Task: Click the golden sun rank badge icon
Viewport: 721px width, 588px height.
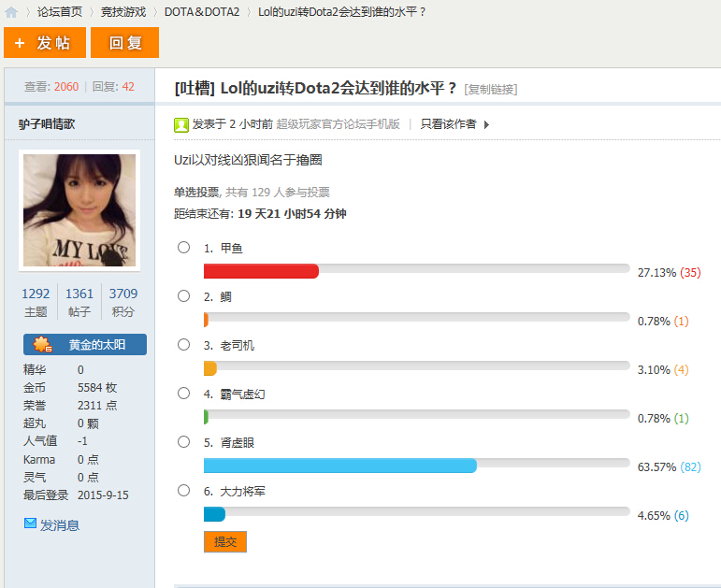Action: [42, 345]
